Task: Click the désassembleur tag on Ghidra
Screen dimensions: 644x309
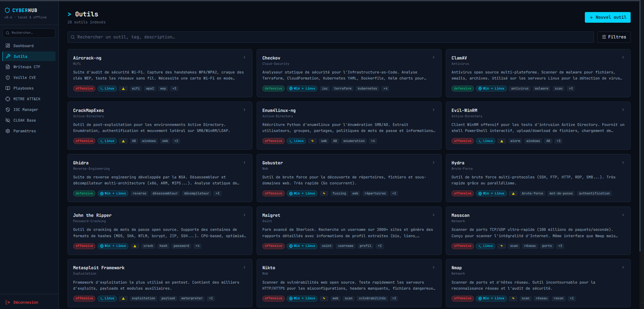Action: pyautogui.click(x=165, y=193)
